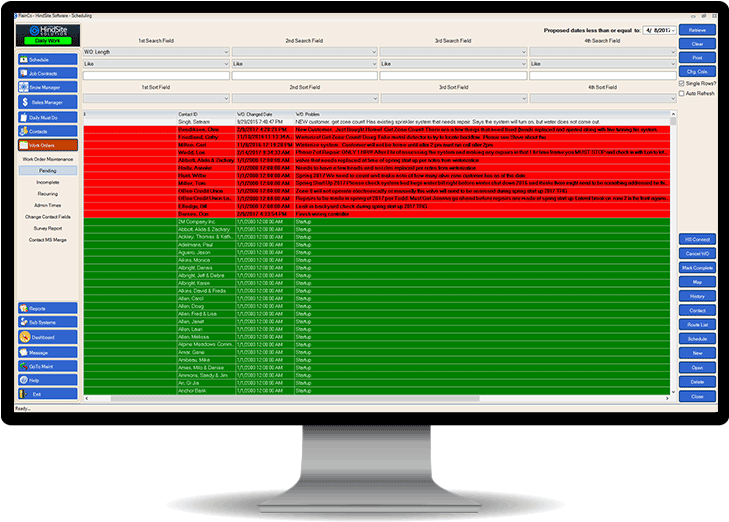The height and width of the screenshot is (522, 729).
Task: Open the Reports section in the sidebar
Action: click(x=46, y=309)
